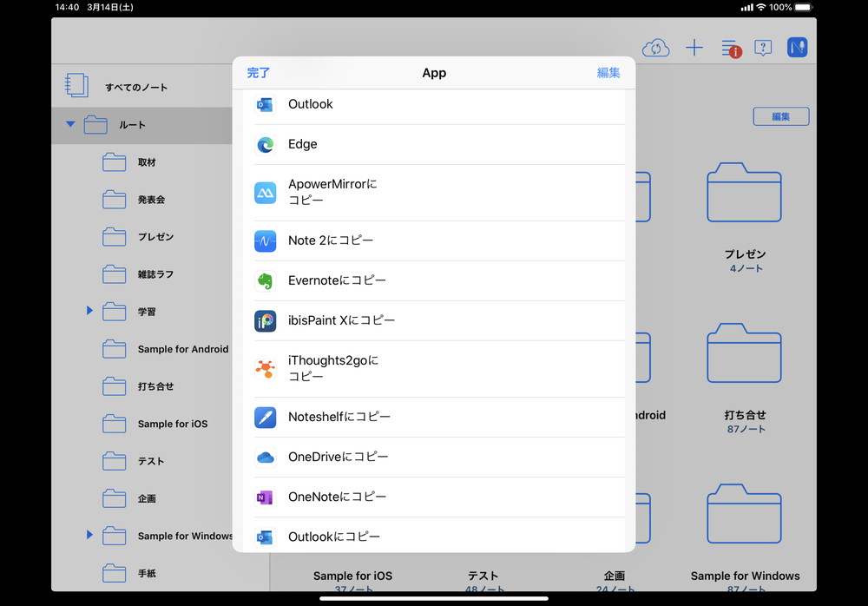Screen dimensions: 868x606
Task: Tap the 企画 label in the grid
Action: pos(615,576)
